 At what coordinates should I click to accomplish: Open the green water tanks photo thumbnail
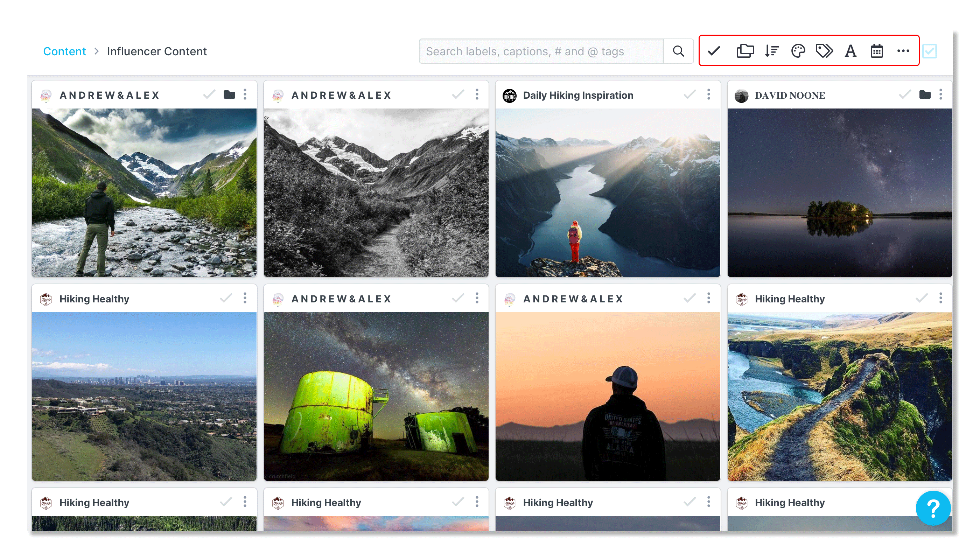376,396
